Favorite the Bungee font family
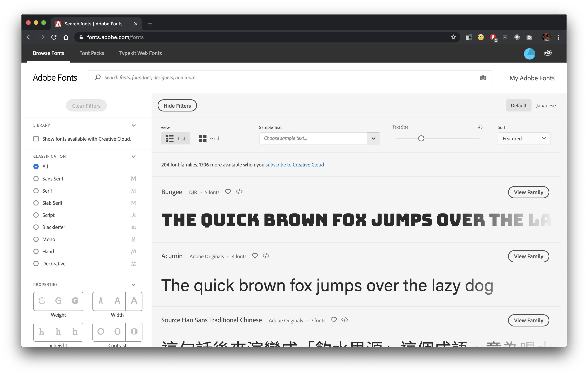The width and height of the screenshot is (588, 375). (x=228, y=192)
